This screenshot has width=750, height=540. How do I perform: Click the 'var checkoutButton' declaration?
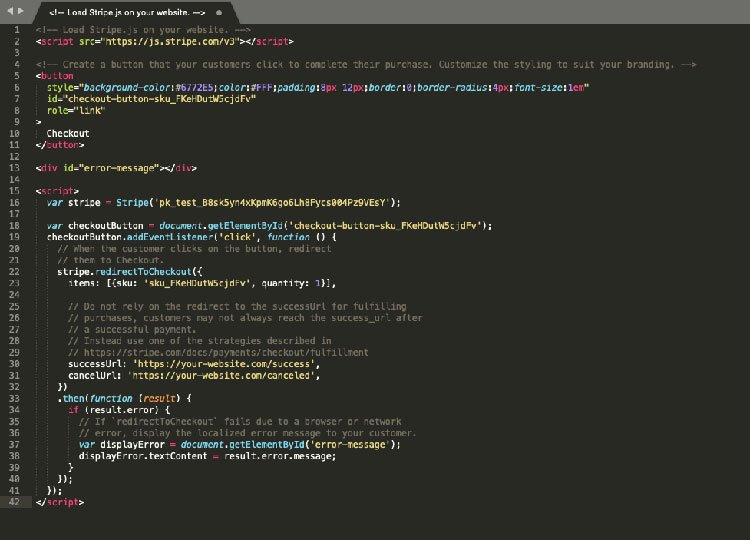tap(95, 225)
